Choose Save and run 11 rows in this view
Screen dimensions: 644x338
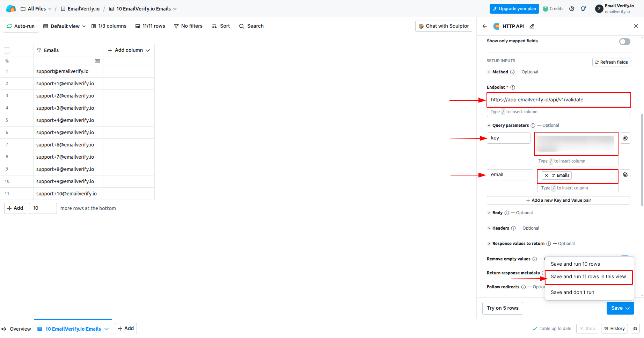point(590,277)
